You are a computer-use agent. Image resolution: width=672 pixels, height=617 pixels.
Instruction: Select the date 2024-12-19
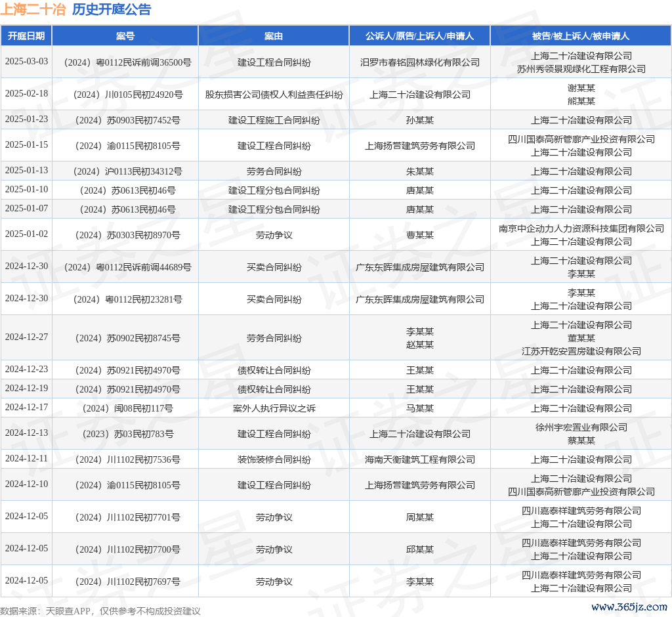[x=26, y=388]
